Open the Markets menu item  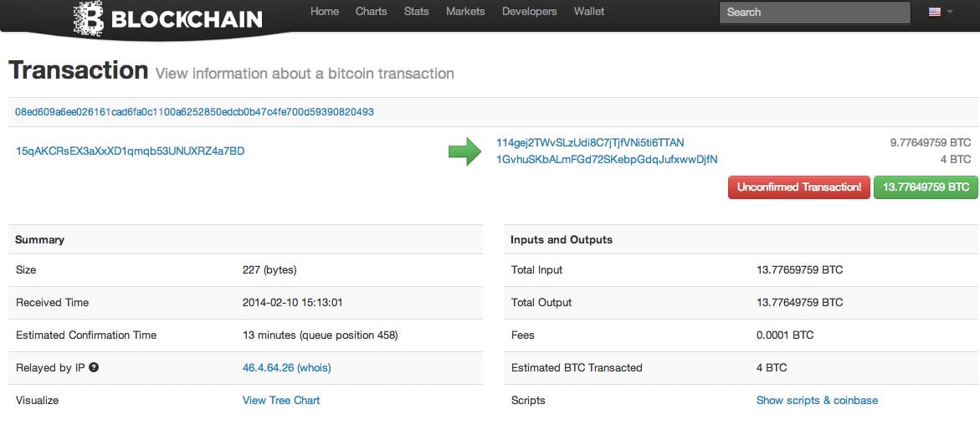click(465, 11)
